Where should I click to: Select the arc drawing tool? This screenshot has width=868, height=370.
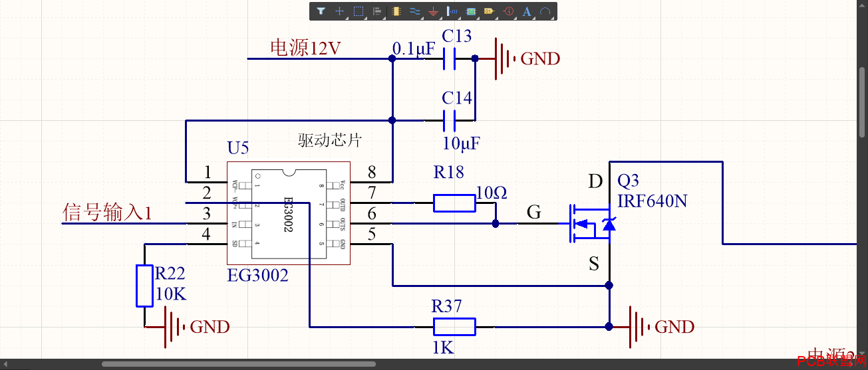(545, 11)
